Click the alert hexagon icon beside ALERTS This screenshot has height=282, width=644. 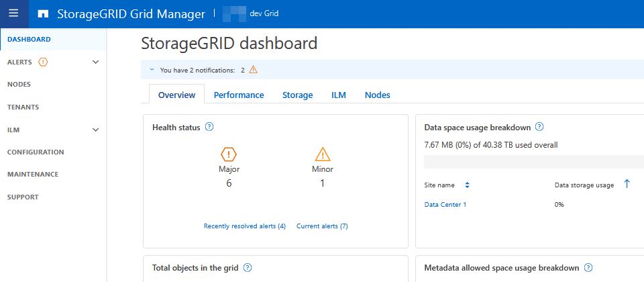pyautogui.click(x=43, y=62)
